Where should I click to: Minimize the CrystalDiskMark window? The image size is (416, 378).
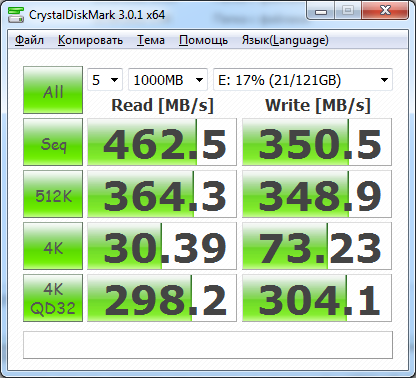321,12
